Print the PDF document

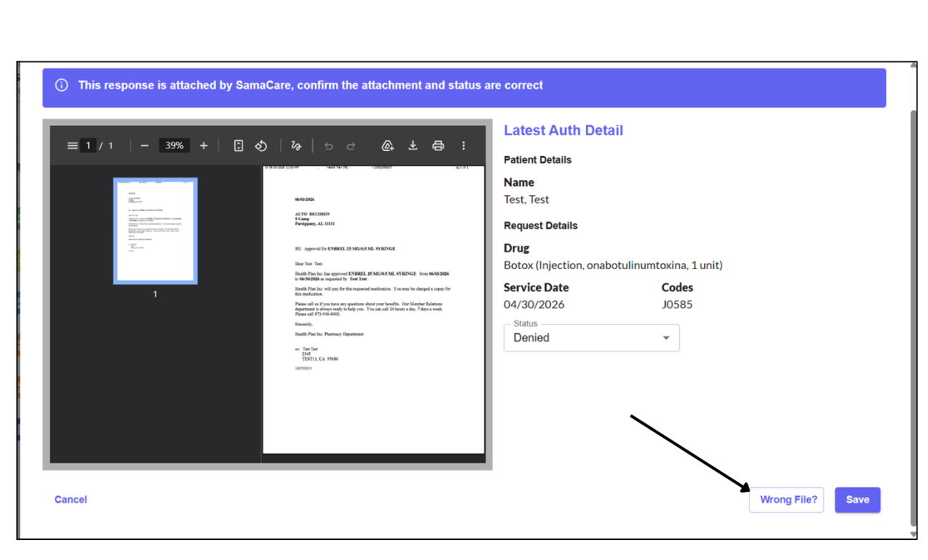tap(439, 146)
